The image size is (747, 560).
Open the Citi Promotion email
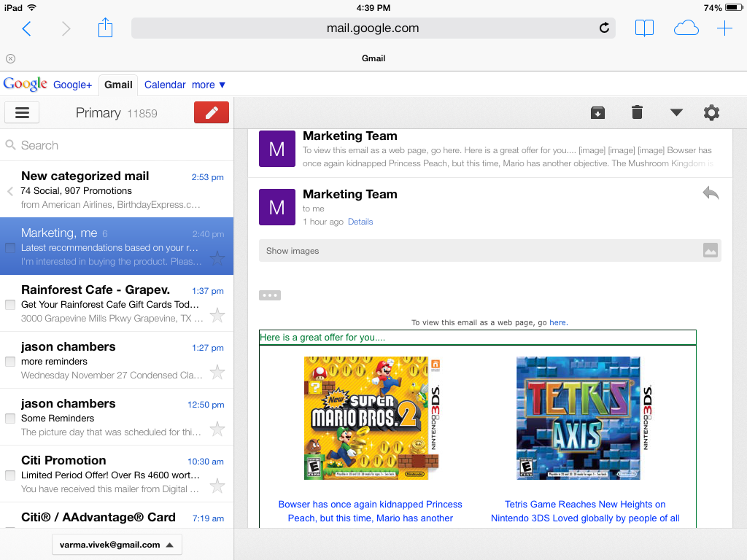tap(117, 474)
